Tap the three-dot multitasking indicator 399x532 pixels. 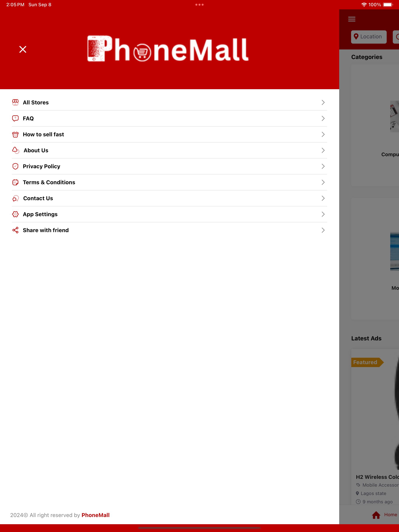(199, 4)
